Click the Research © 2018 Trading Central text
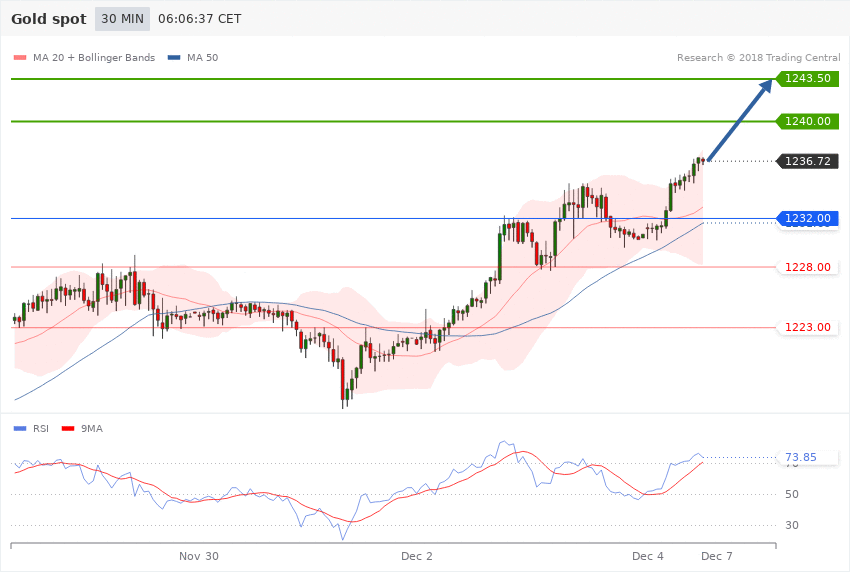The width and height of the screenshot is (850, 576). [x=758, y=57]
